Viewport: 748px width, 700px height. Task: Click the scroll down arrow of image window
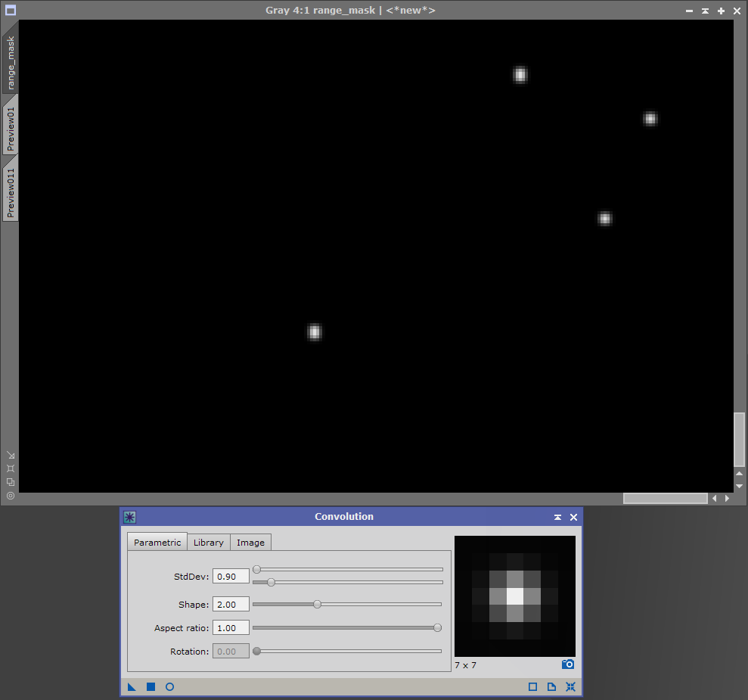tap(739, 486)
